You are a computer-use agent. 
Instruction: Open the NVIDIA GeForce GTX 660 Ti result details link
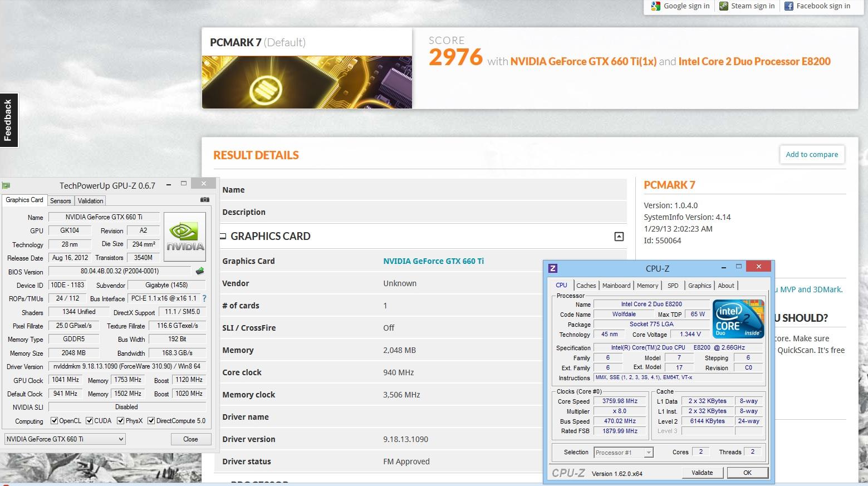tap(433, 261)
